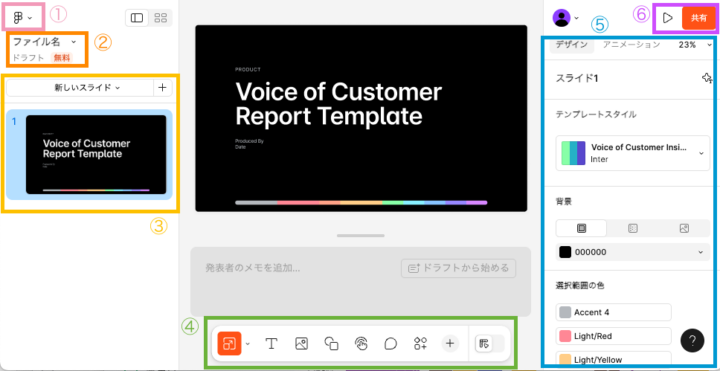This screenshot has width=720, height=371.
Task: Switch to single slide view
Action: [137, 18]
